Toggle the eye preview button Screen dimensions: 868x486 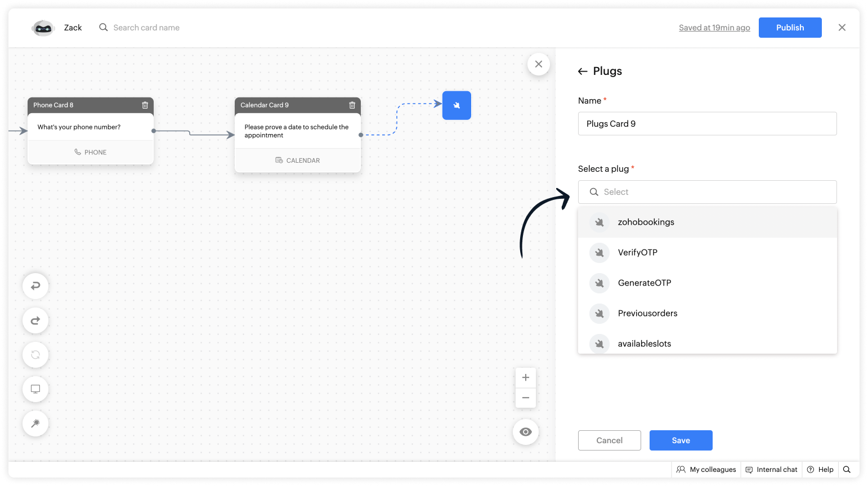[526, 432]
